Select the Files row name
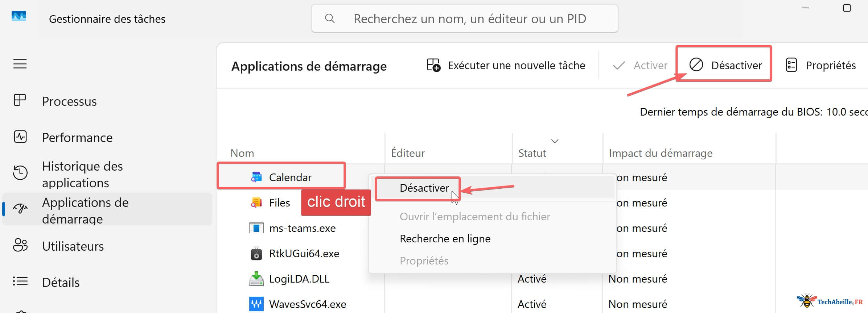 279,203
